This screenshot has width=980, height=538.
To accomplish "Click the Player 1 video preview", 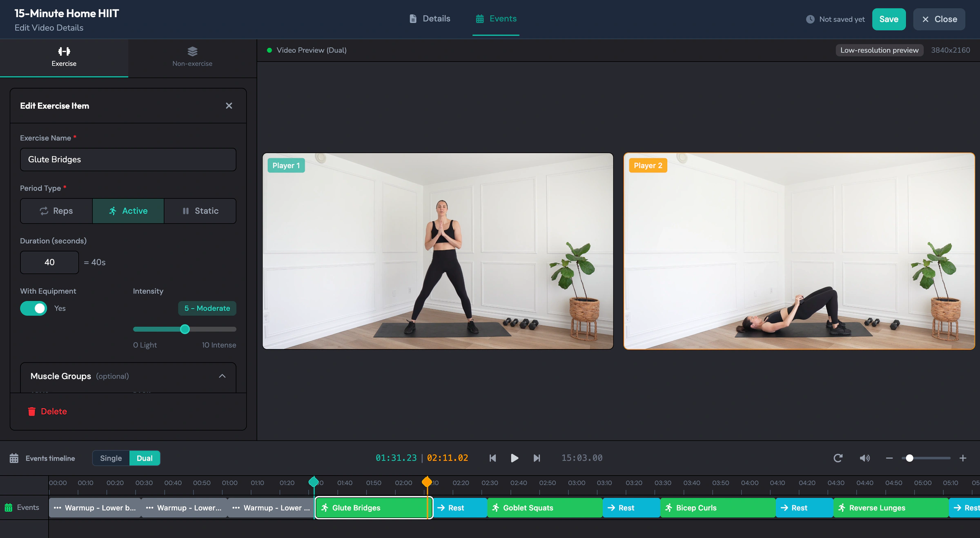I will (x=438, y=251).
